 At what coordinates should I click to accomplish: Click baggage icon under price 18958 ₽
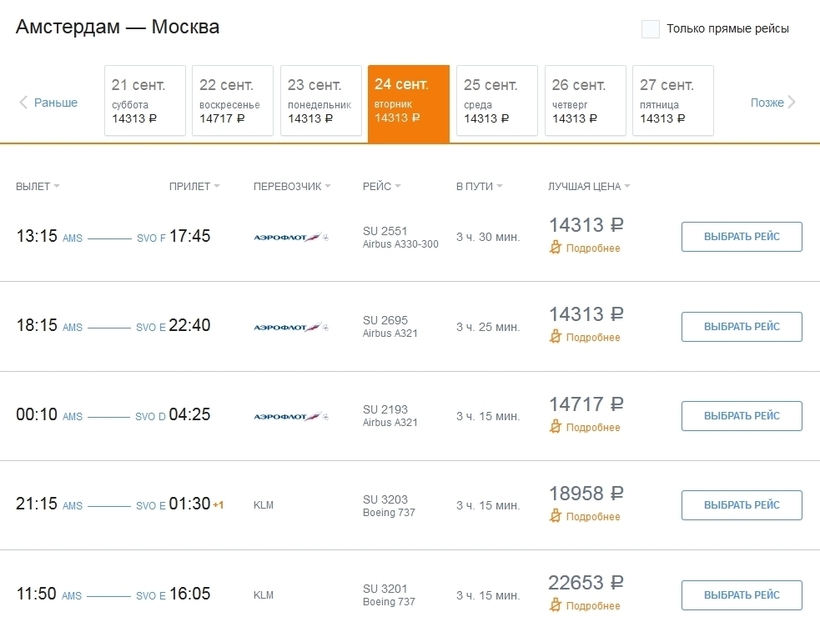(x=556, y=516)
